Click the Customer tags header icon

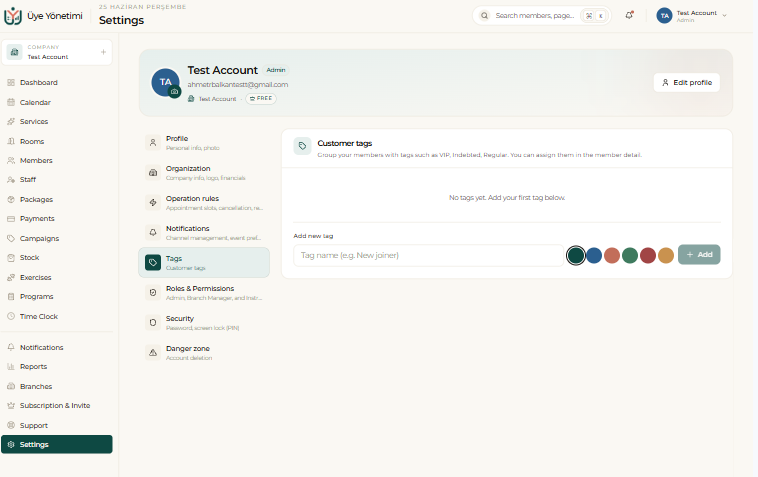(x=302, y=146)
